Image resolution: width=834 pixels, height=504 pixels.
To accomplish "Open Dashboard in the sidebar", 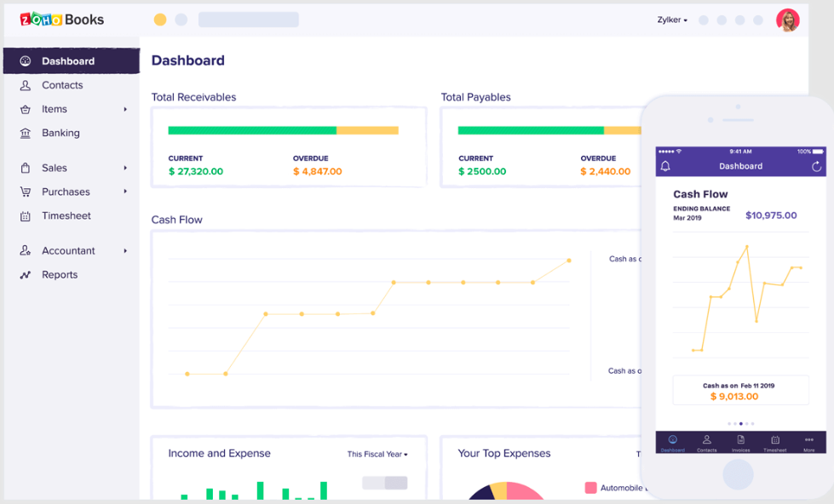I will [x=72, y=60].
